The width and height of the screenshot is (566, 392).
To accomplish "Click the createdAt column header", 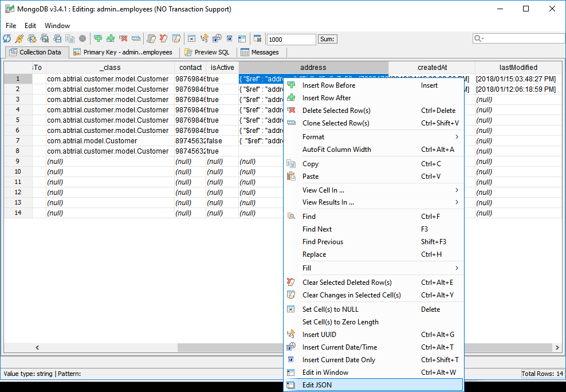I will click(432, 68).
